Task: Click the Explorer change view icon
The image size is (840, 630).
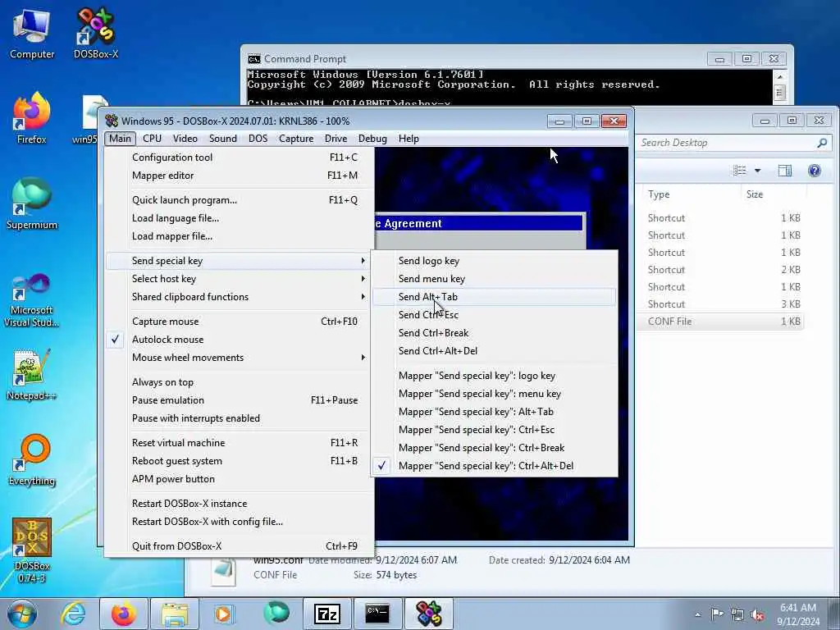Action: click(740, 171)
